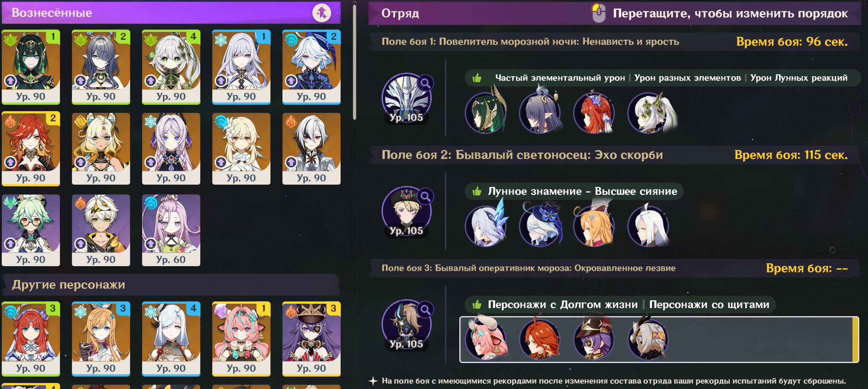Click Лунное знамение – Высшее сияние recommendation tag
868x389 pixels.
582,191
